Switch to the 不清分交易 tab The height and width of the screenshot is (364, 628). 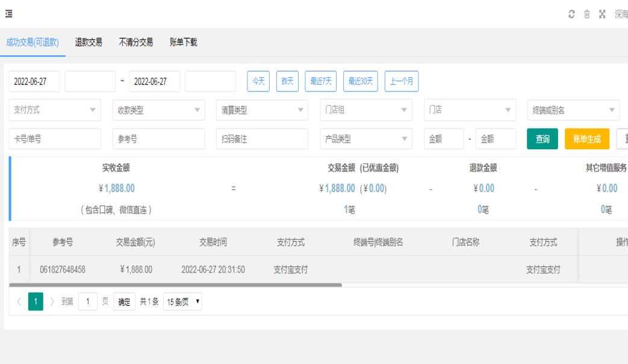click(x=135, y=42)
